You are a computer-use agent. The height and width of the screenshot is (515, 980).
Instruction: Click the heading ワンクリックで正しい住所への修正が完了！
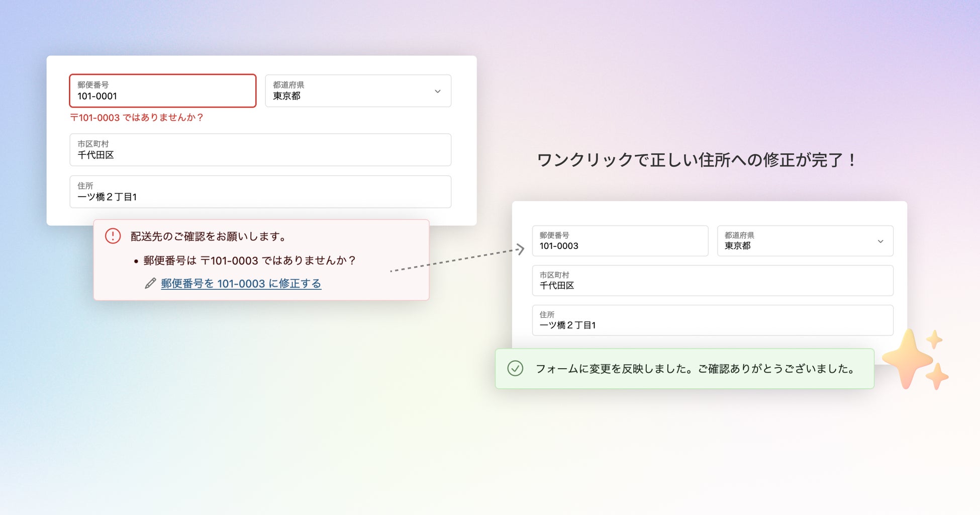(x=697, y=160)
